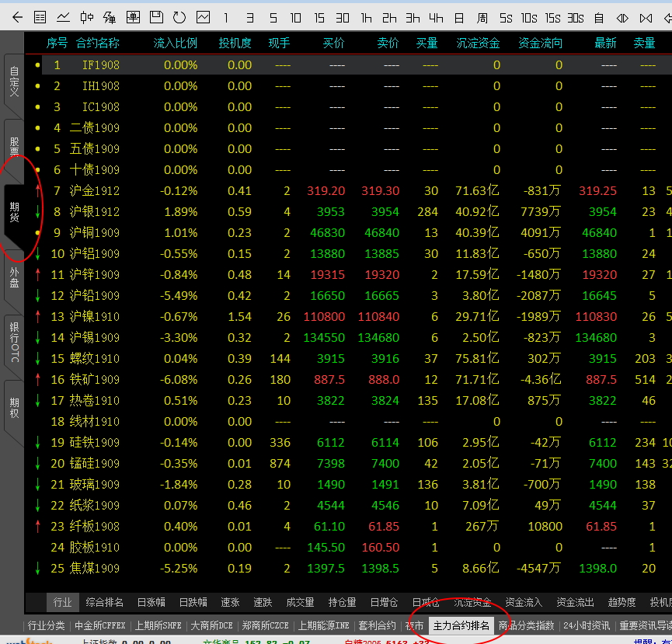The image size is (672, 644).
Task: Open the 外盘 side tab
Action: [15, 277]
